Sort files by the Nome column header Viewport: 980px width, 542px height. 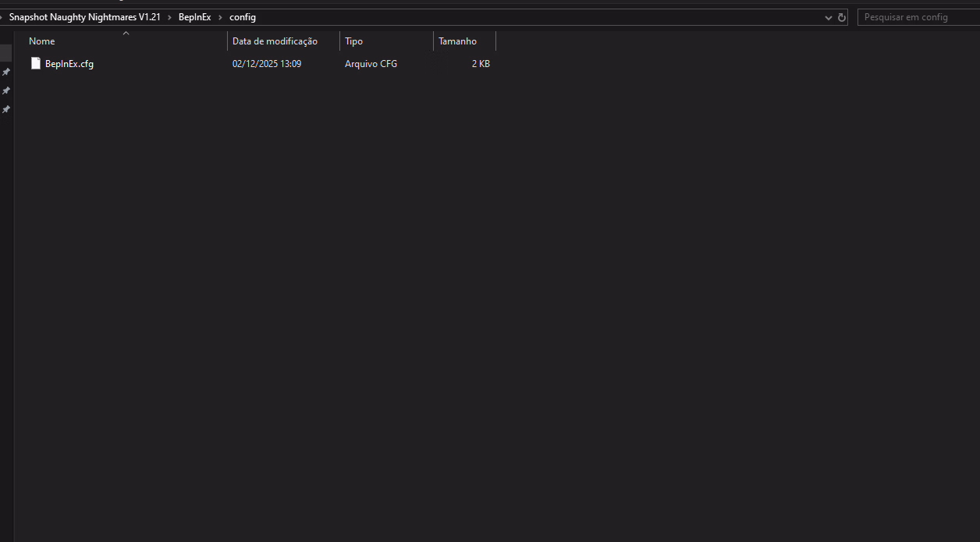coord(42,41)
